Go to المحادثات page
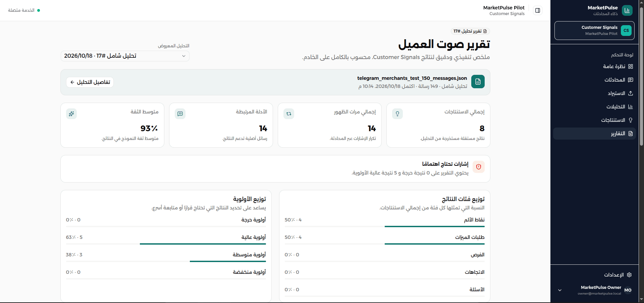The width and height of the screenshot is (644, 303). 594,80
